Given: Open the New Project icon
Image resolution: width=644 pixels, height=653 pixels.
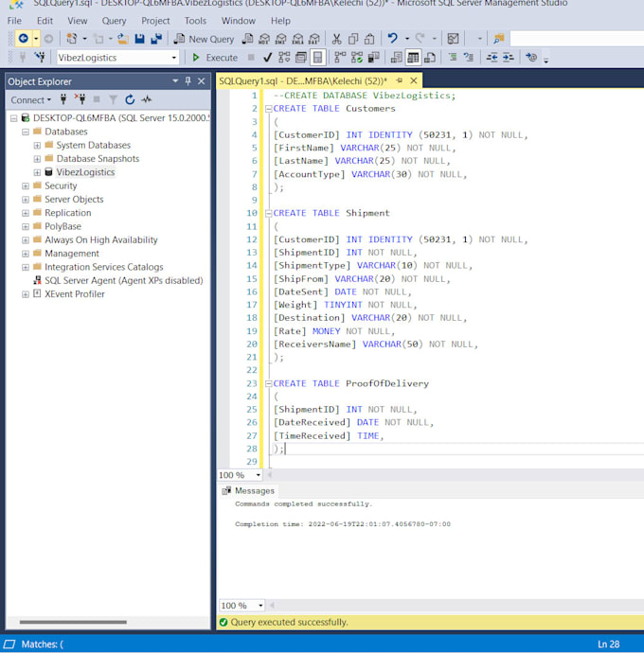Looking at the screenshot, I should [72, 39].
